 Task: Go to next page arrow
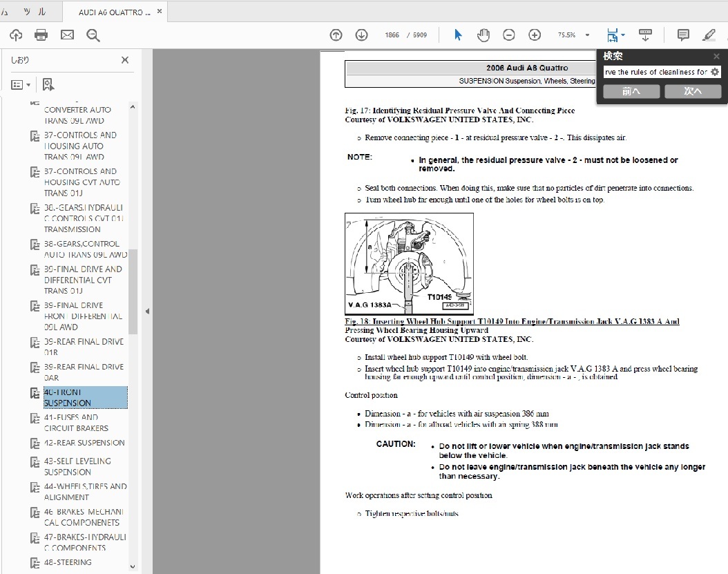pyautogui.click(x=362, y=35)
